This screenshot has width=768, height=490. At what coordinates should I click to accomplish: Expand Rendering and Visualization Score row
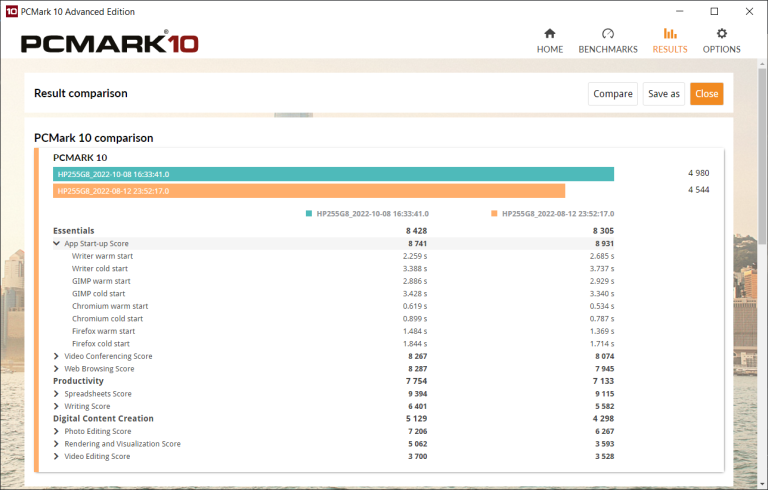click(57, 444)
